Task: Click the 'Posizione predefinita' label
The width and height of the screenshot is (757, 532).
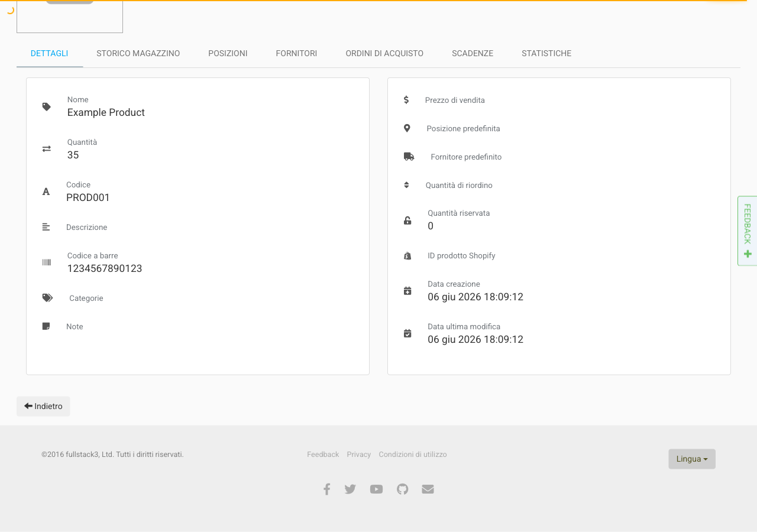Action: [463, 128]
